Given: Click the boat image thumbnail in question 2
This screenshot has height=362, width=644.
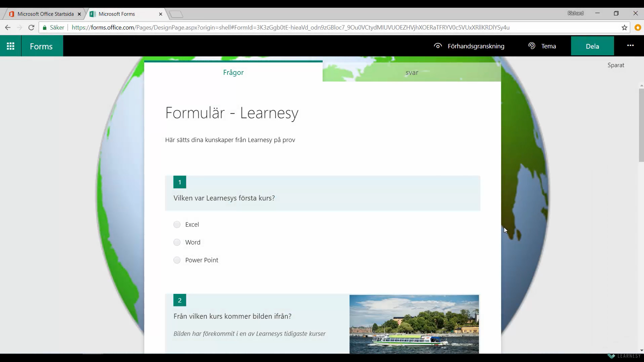Looking at the screenshot, I should pos(414,324).
